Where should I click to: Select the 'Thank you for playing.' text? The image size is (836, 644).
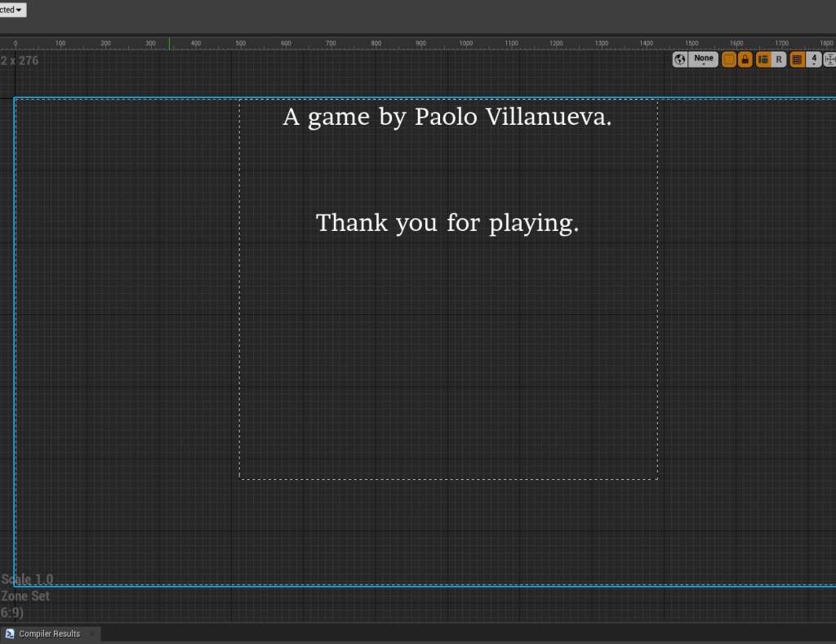(447, 223)
